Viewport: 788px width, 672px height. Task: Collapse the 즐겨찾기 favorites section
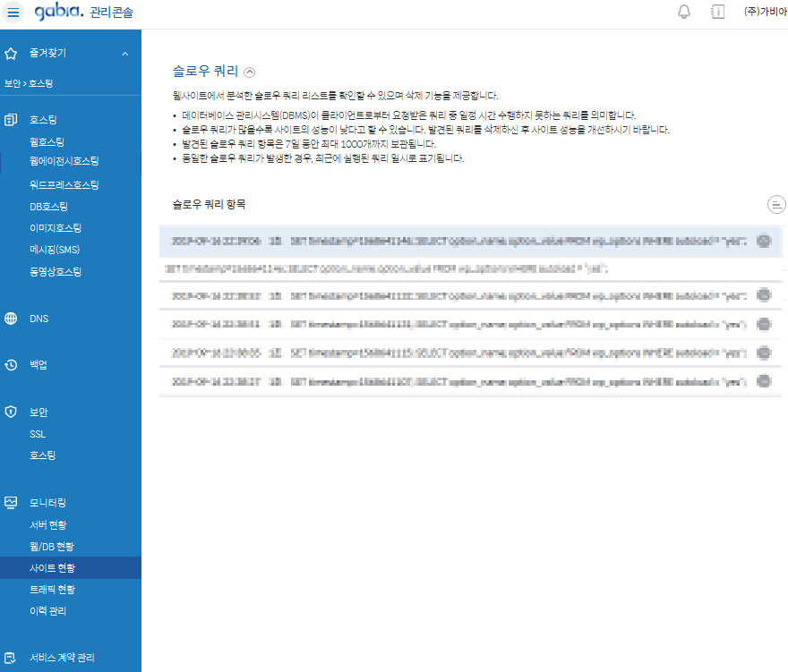tap(124, 54)
